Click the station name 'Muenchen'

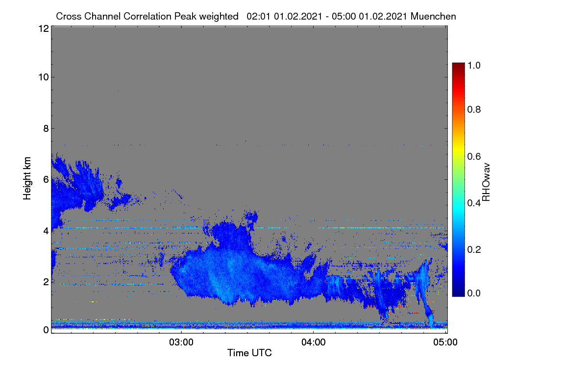click(434, 16)
